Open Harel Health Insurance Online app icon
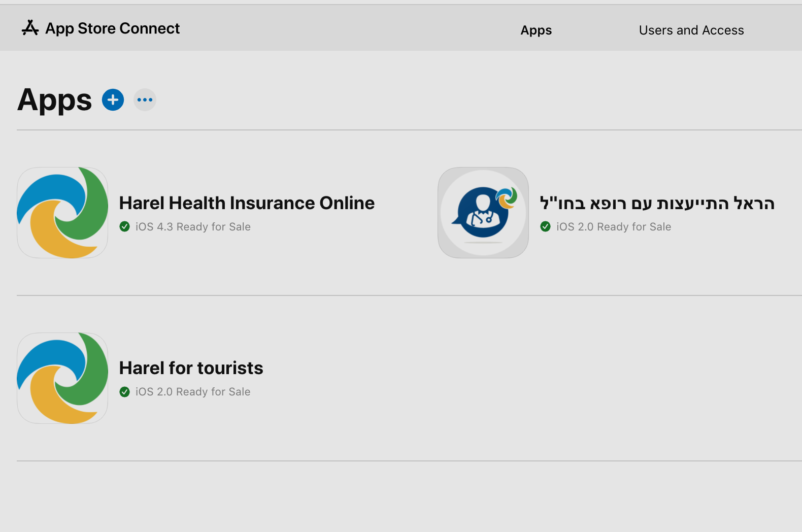Screen dimensions: 802x532 coord(62,213)
